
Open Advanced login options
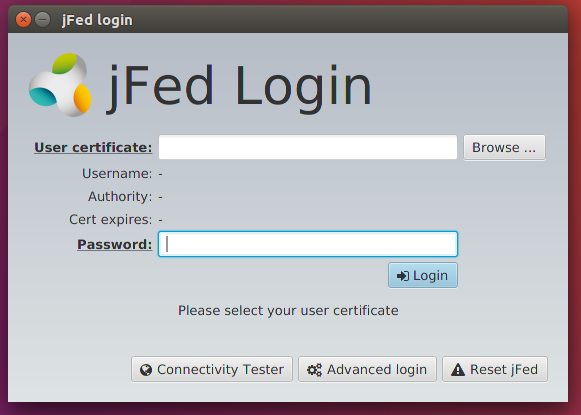[367, 369]
